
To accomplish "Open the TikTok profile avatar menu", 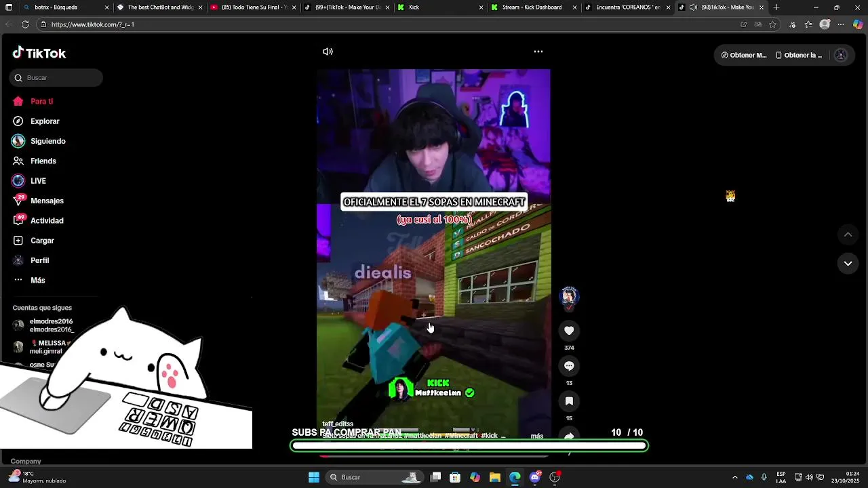I will click(841, 56).
